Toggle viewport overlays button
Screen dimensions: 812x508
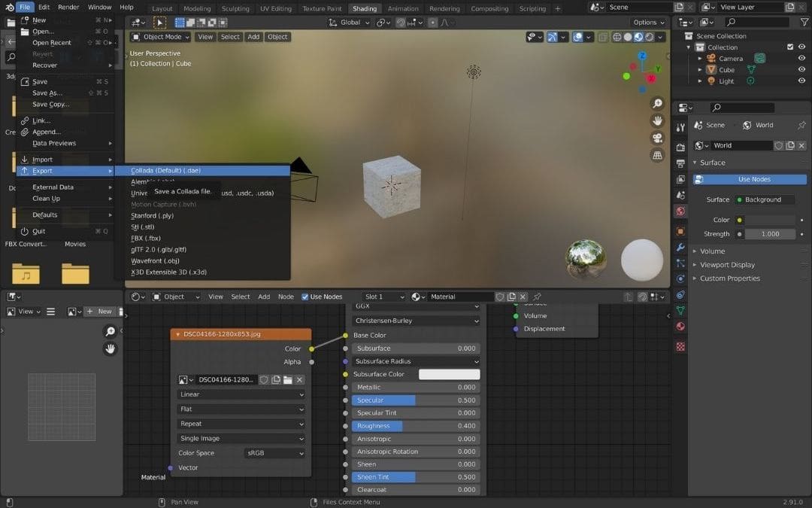pos(578,37)
